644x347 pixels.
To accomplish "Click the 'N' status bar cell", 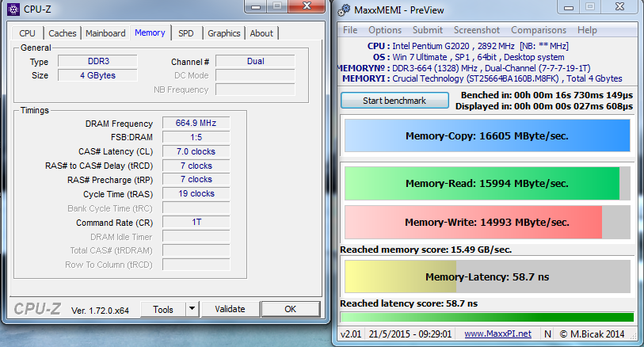I will [x=547, y=334].
